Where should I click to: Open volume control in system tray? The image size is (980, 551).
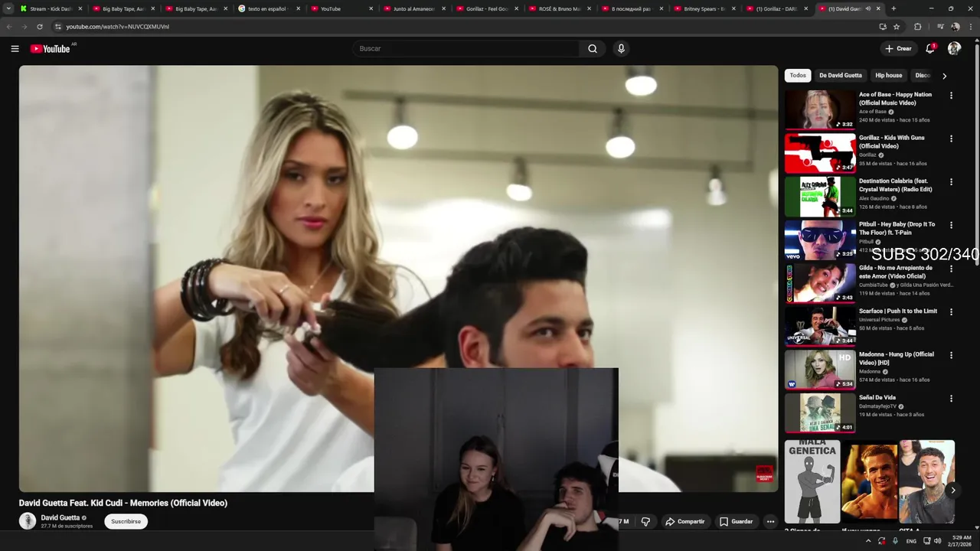coord(937,541)
